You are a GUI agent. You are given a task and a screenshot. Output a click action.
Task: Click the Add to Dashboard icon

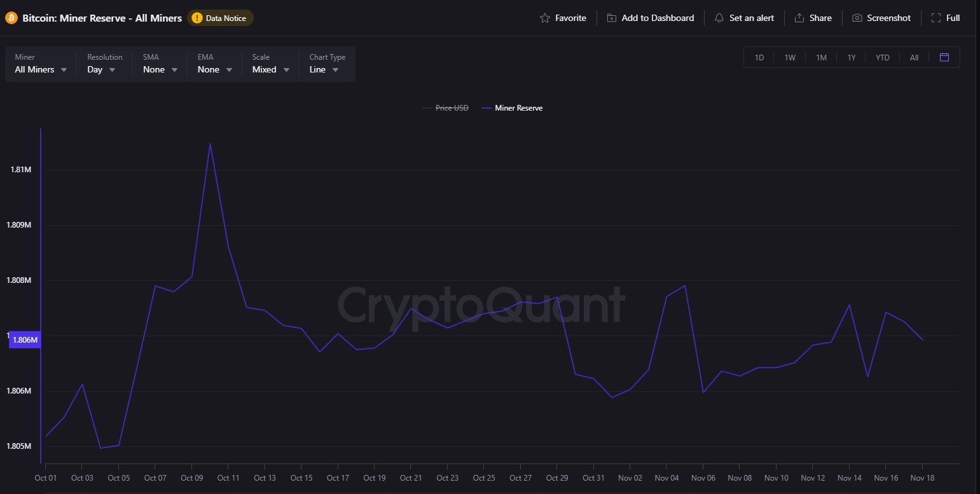(x=612, y=18)
